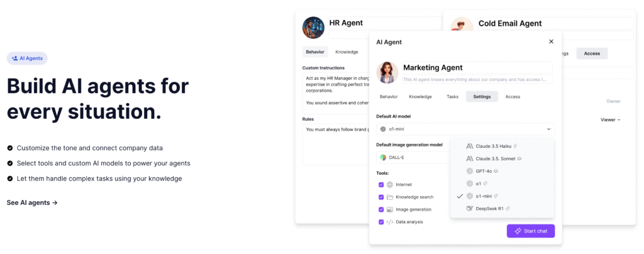Click the Rules text area
Image resolution: width=644 pixels, height=254 pixels.
coord(336,145)
